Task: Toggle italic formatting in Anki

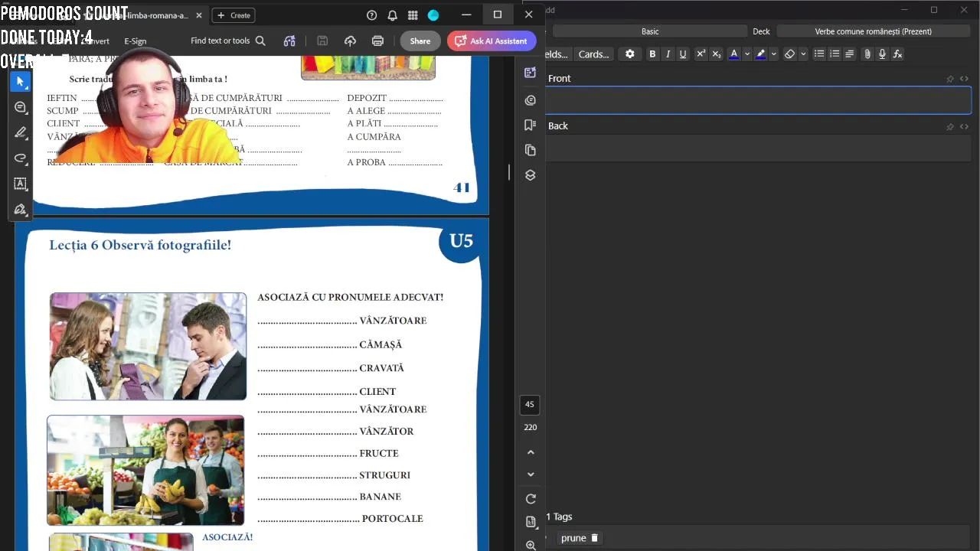Action: pyautogui.click(x=668, y=54)
